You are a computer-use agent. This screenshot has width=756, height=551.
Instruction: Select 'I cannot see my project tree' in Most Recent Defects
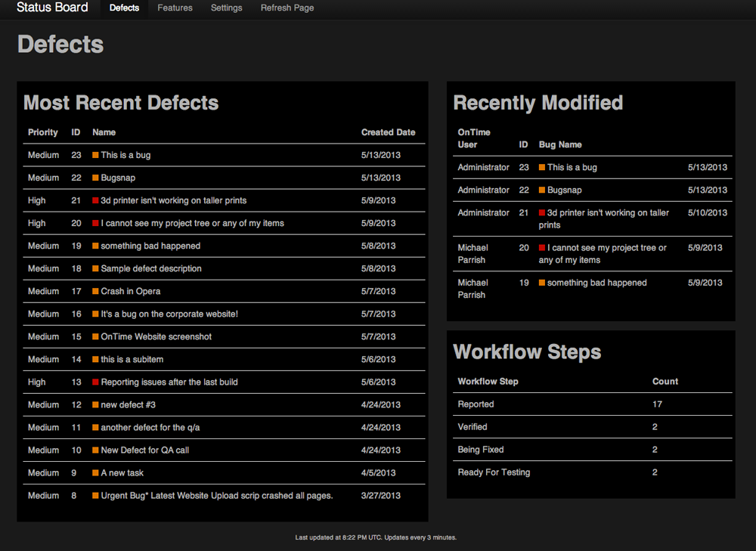click(x=192, y=223)
